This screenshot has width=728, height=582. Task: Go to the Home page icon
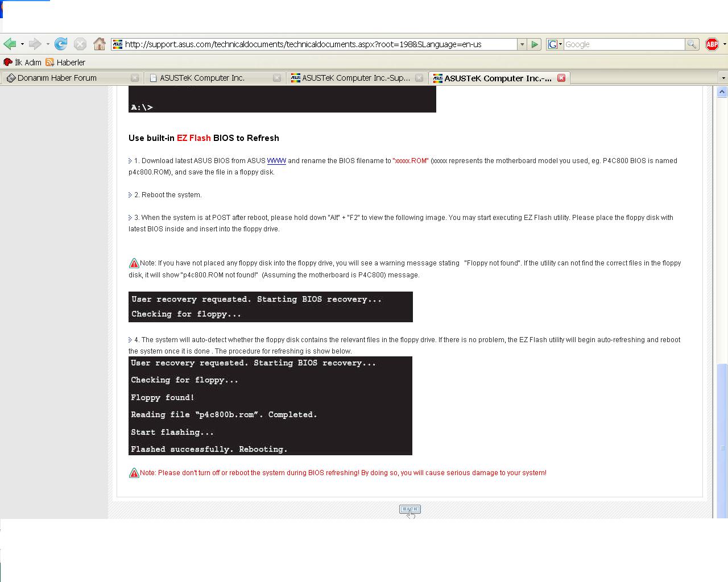click(x=100, y=44)
